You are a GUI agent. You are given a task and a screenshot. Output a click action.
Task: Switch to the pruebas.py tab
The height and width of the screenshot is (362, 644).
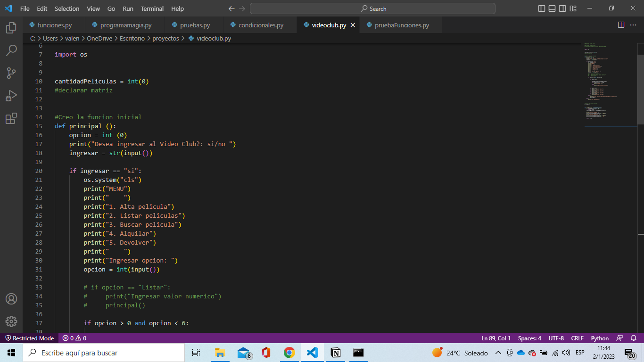[x=194, y=25]
